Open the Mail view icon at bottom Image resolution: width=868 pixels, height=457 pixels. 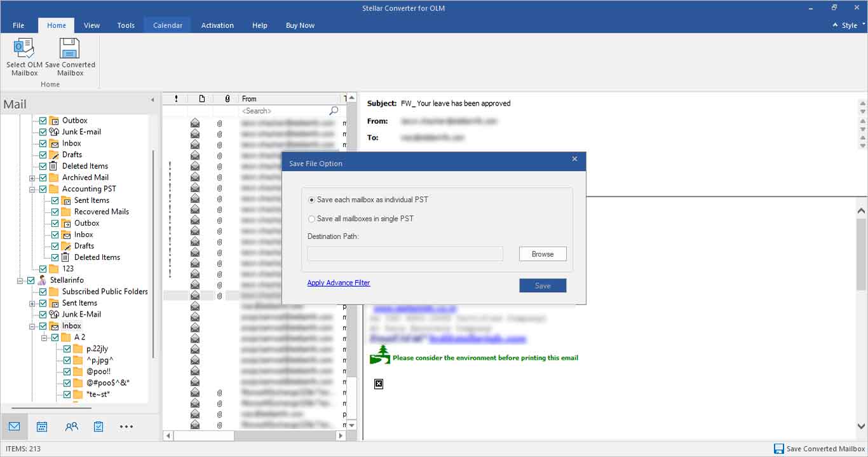pos(15,426)
